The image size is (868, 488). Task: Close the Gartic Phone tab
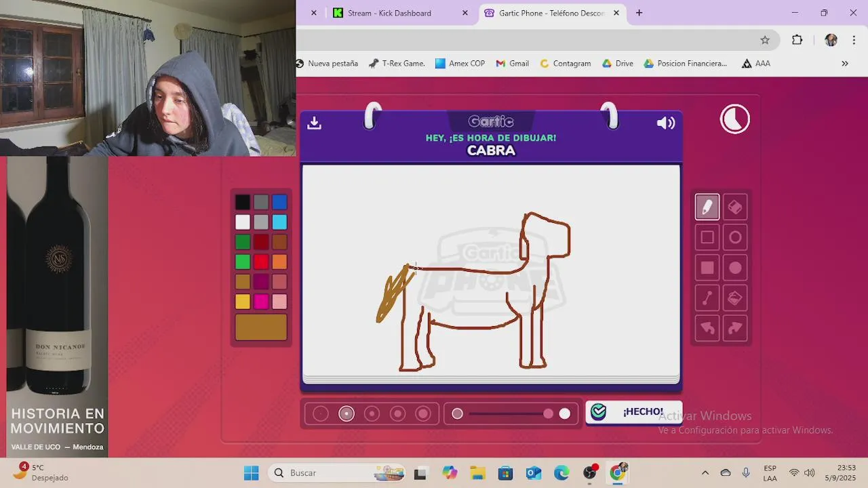click(616, 13)
